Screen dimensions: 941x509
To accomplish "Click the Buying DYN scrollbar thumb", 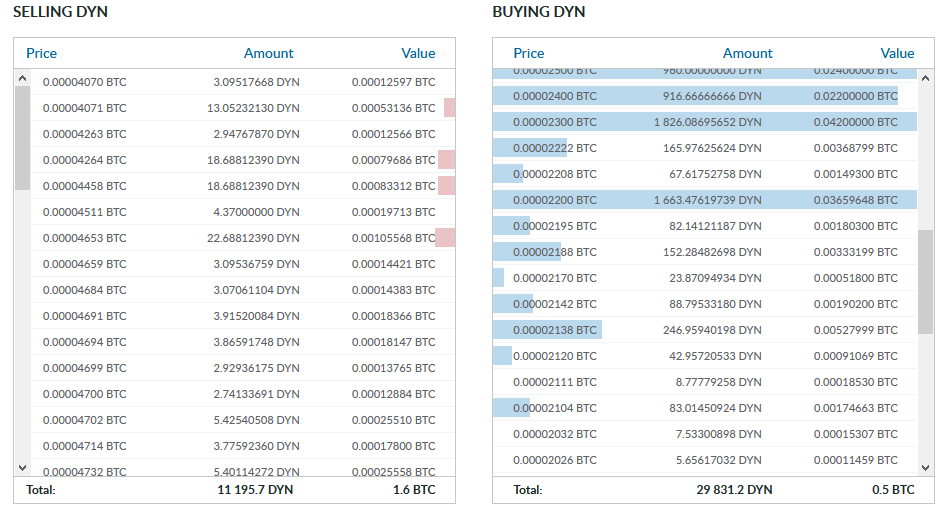I will [925, 282].
